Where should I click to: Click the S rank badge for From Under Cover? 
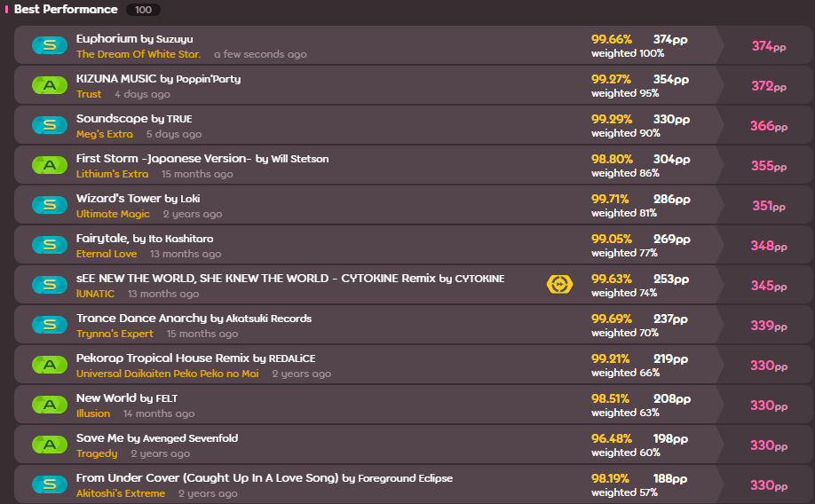(50, 484)
